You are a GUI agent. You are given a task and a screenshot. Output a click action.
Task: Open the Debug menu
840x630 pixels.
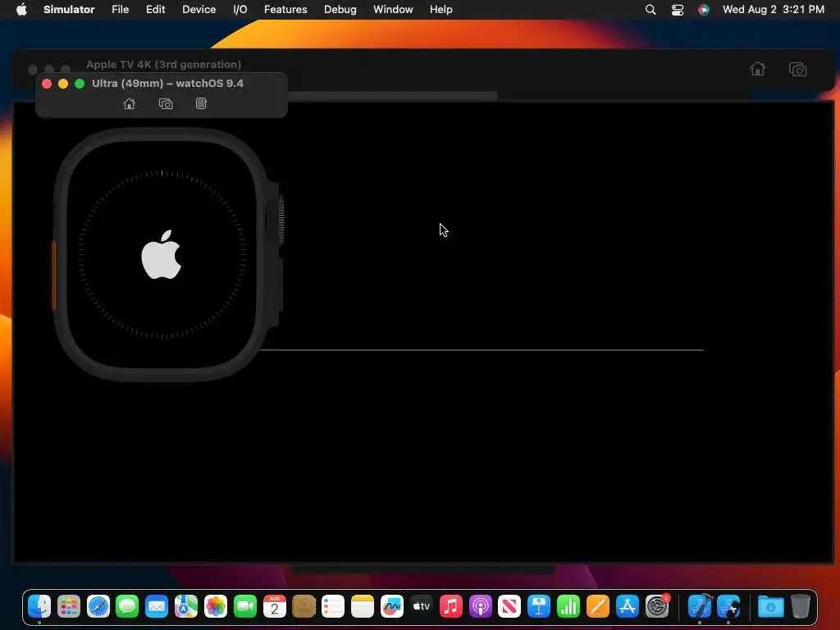click(340, 10)
